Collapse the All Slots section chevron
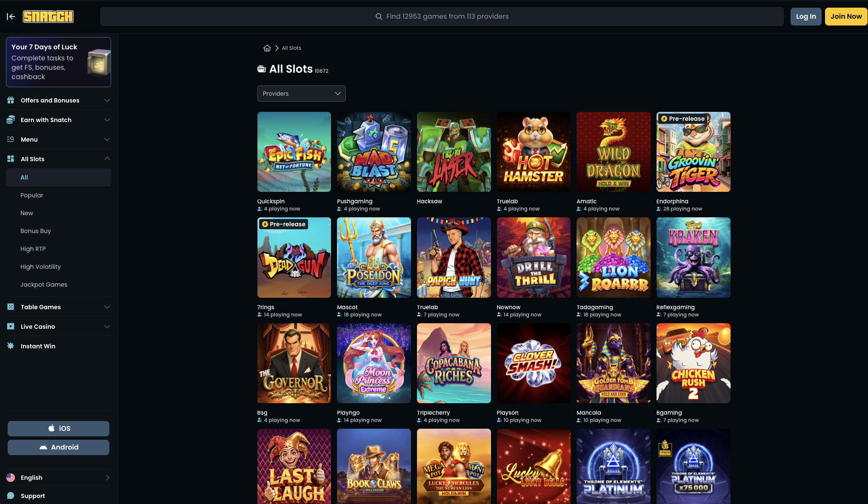Screen dimensions: 868x504 [x=107, y=159]
